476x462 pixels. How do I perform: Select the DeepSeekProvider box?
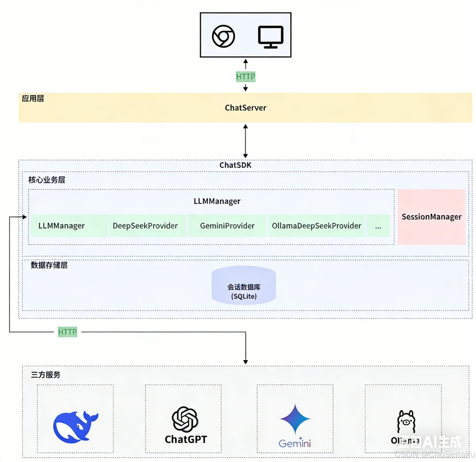point(148,226)
